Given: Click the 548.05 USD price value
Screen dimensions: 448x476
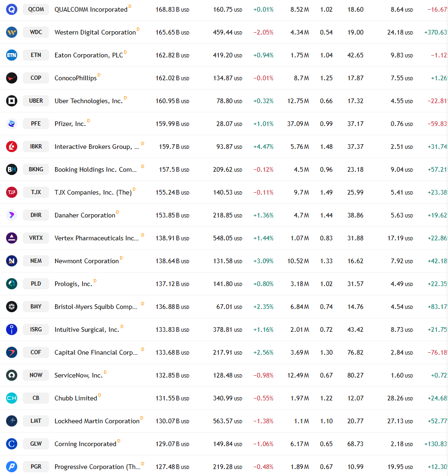Looking at the screenshot, I should pos(227,238).
